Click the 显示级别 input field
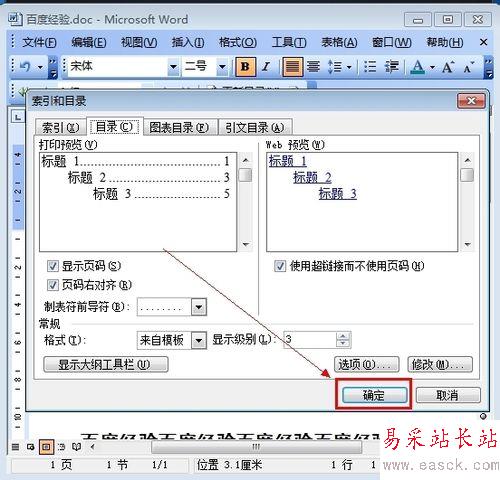Screen dimensions: 500x480 click(310, 340)
